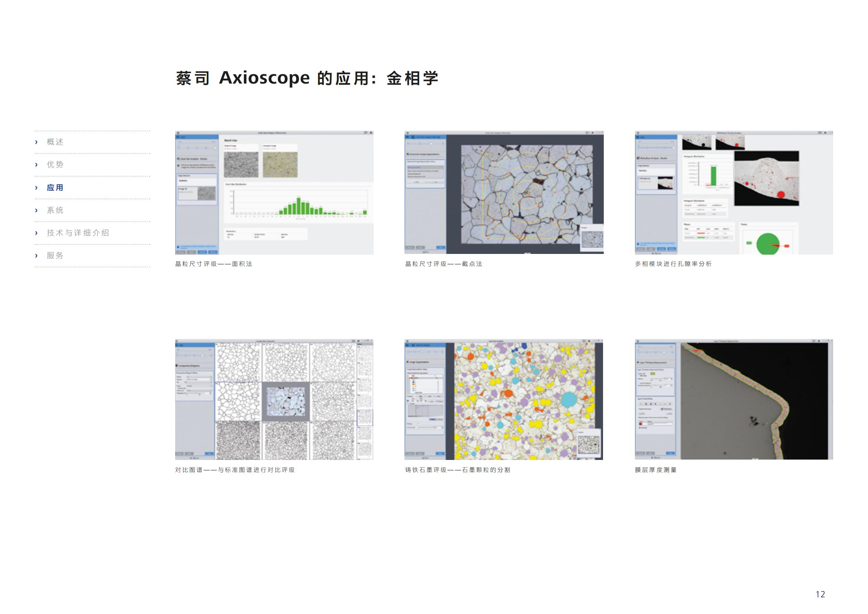
Task: Go to the 优势 section
Action: coord(55,165)
